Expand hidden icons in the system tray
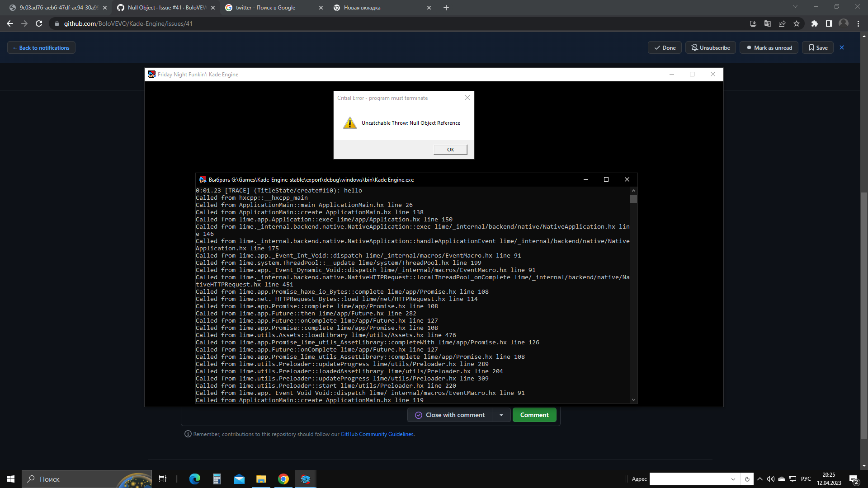 click(759, 479)
